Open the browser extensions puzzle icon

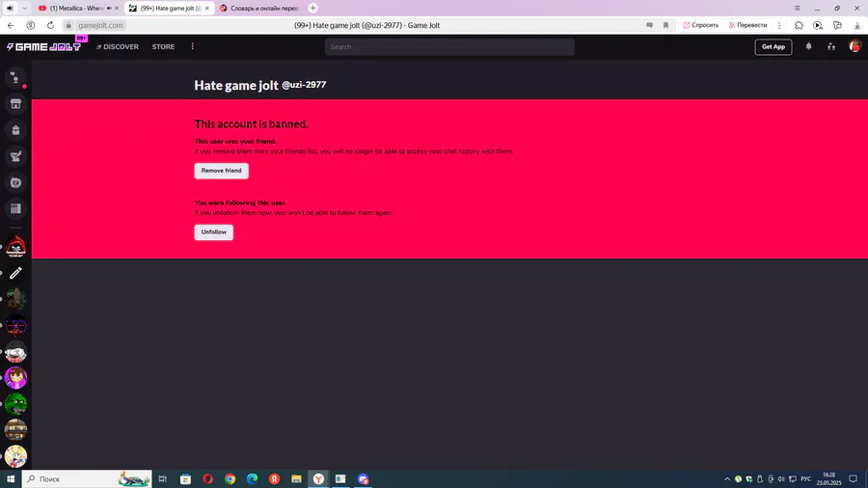(799, 25)
